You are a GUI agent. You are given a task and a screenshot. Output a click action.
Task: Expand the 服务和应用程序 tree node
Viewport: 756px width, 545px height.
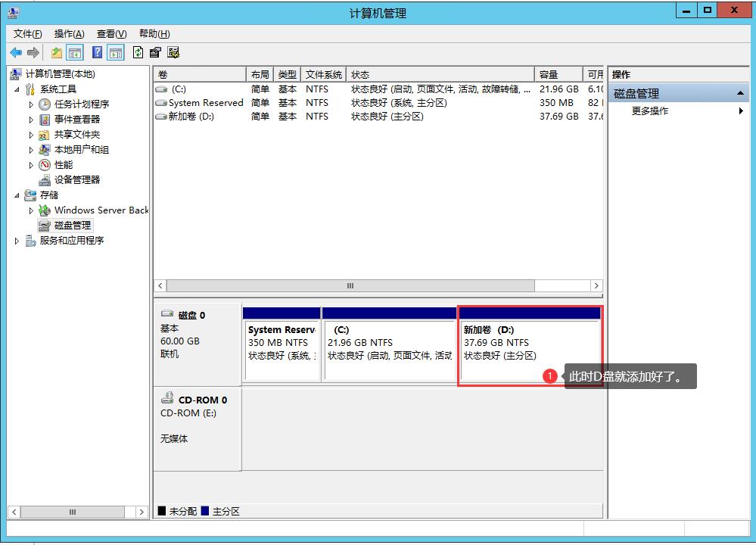[x=17, y=241]
